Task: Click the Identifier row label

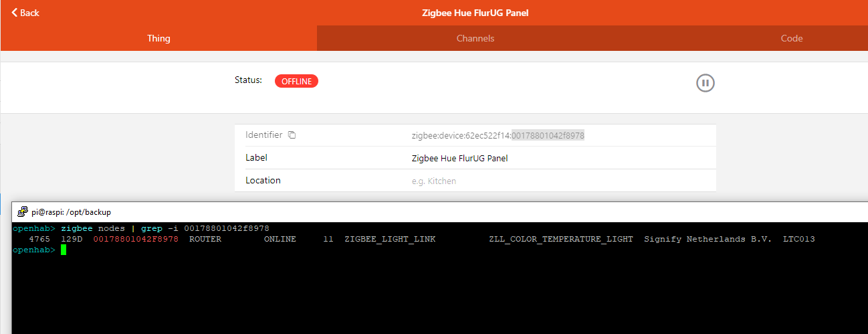Action: pyautogui.click(x=264, y=135)
